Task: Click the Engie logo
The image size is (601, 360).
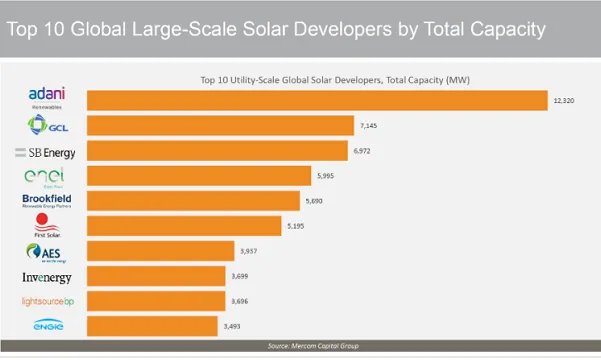Action: [48, 325]
